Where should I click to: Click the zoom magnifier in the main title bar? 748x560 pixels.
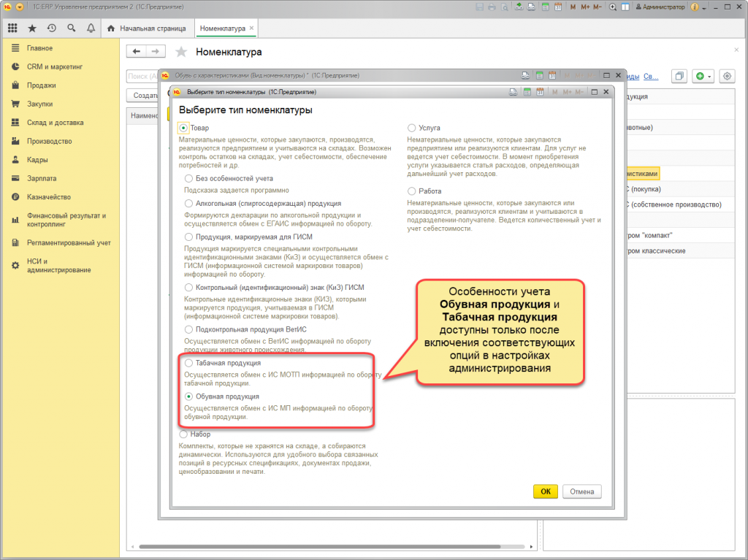[613, 7]
